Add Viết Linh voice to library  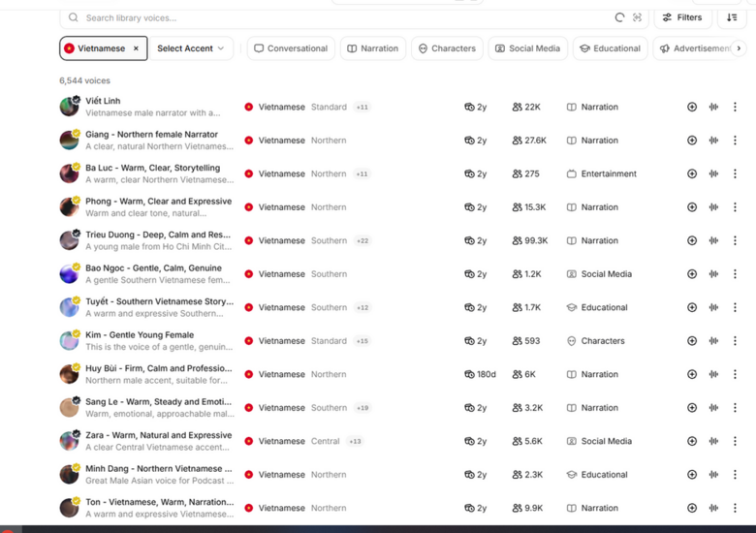(692, 107)
